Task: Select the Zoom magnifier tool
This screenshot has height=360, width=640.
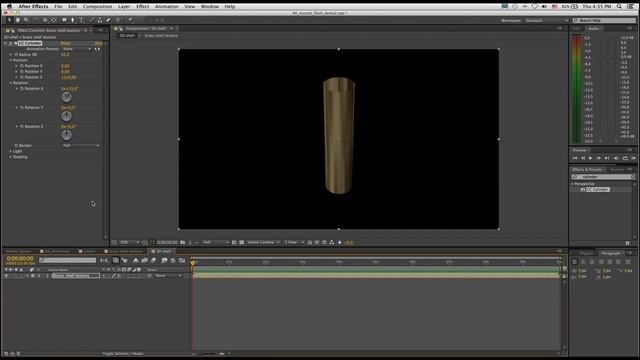Action: 26,20
